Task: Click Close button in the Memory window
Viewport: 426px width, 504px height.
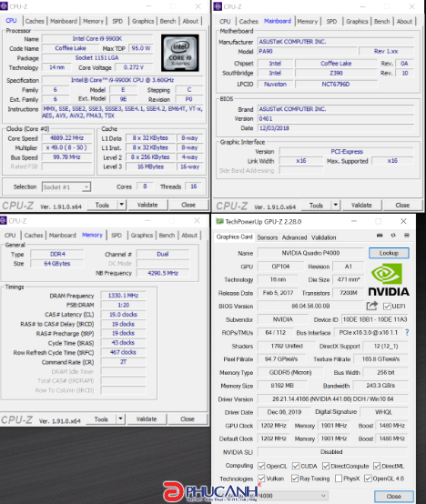Action: click(188, 419)
